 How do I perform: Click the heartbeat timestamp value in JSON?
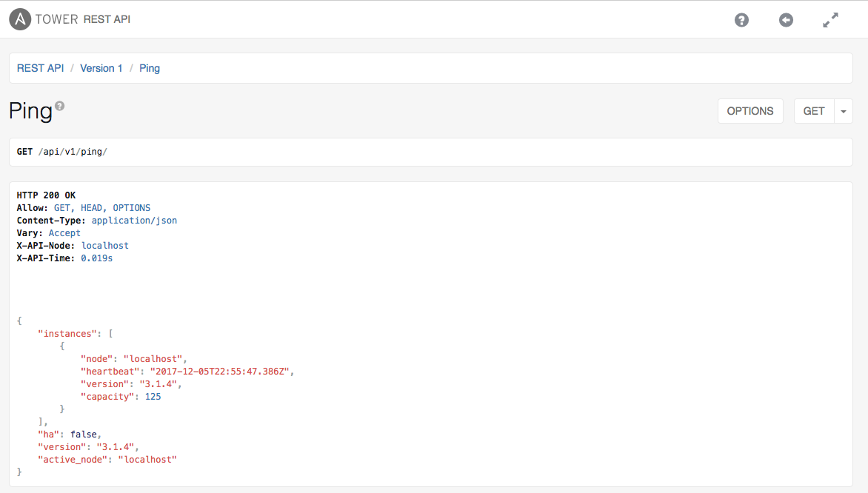[x=220, y=372]
